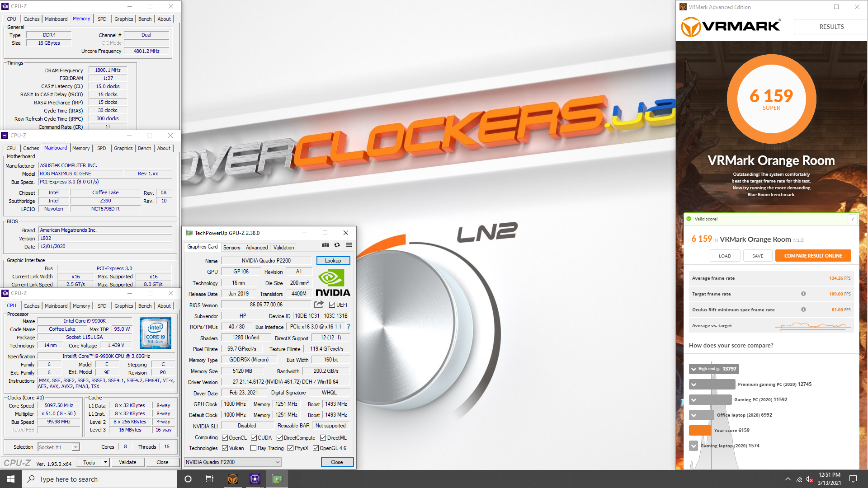Toggle the CUDA checkbox
The image size is (868, 488).
254,437
